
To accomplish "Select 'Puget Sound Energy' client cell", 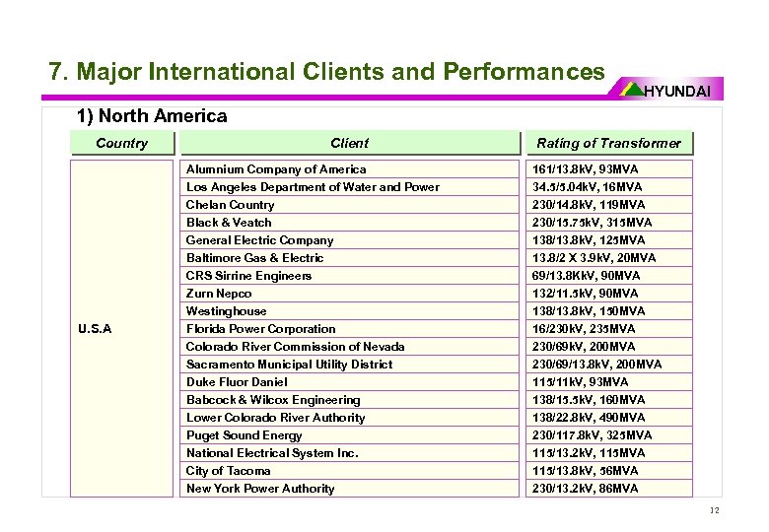I will (349, 435).
